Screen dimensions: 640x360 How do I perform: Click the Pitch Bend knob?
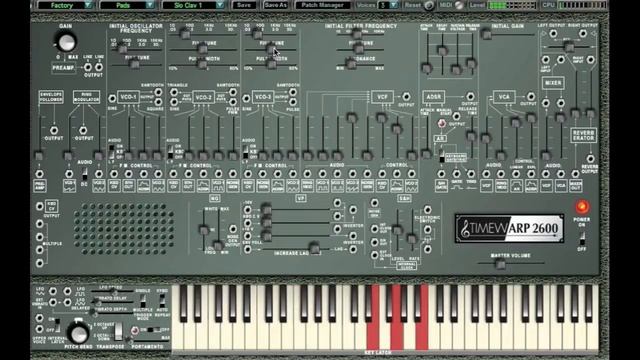tap(78, 333)
